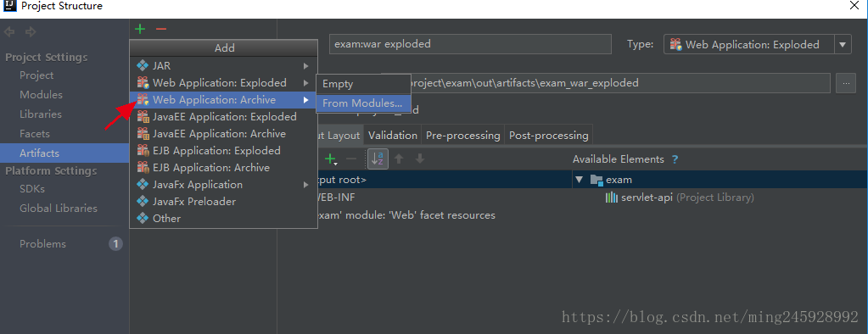Click the JavaEE Application: Archive icon

143,134
